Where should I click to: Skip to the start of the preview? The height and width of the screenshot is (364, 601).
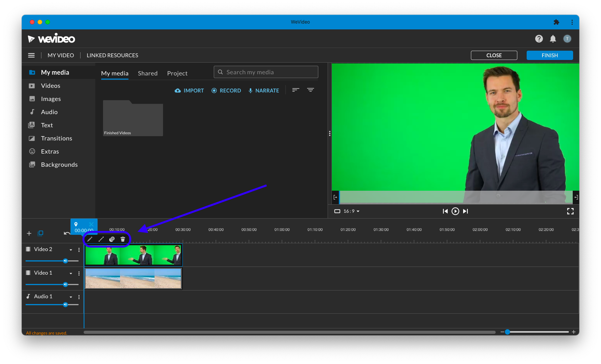tap(445, 211)
